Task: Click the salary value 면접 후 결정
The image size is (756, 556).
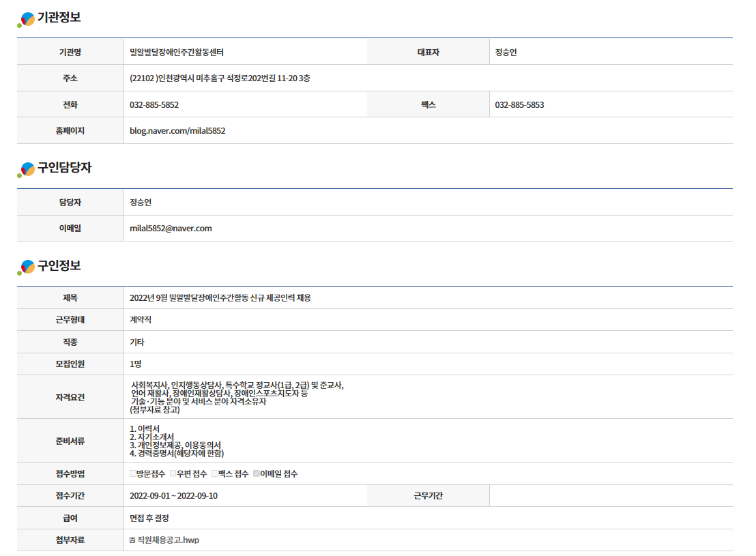Action: pos(149,518)
